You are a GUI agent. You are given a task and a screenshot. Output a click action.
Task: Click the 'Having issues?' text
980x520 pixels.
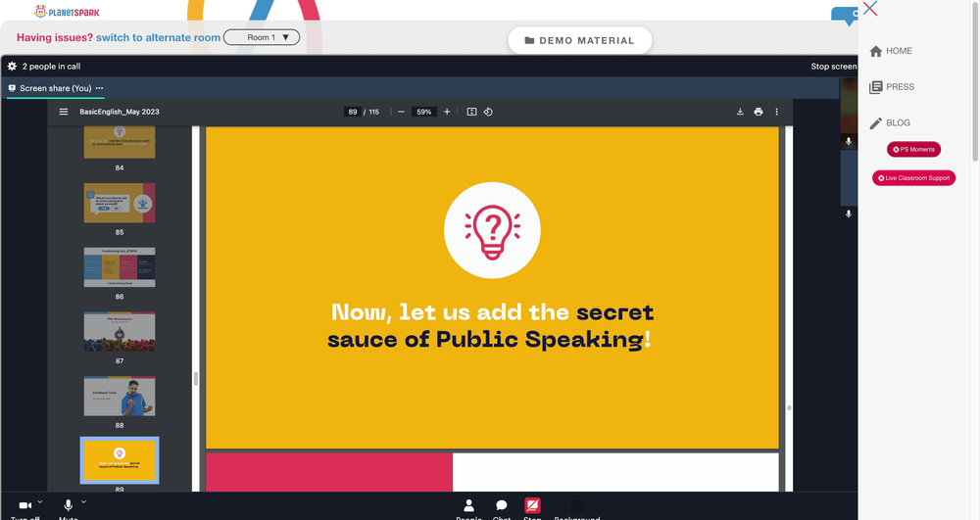click(x=55, y=37)
